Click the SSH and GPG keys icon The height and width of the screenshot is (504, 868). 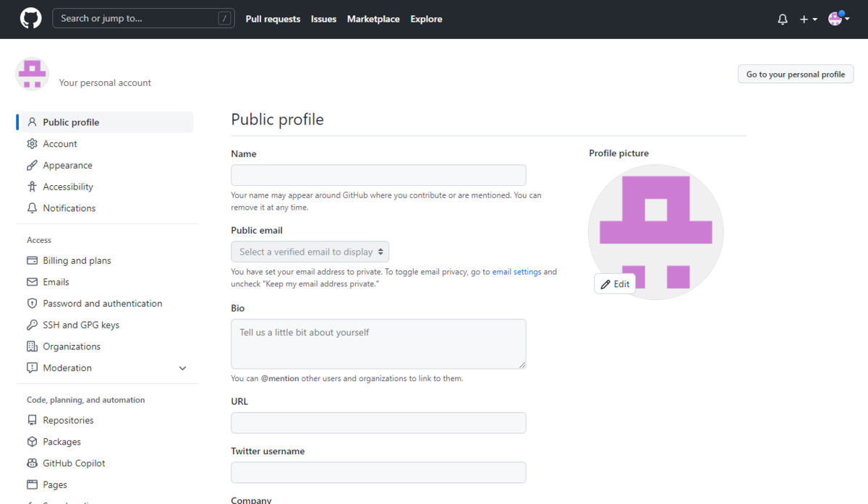[x=32, y=325]
